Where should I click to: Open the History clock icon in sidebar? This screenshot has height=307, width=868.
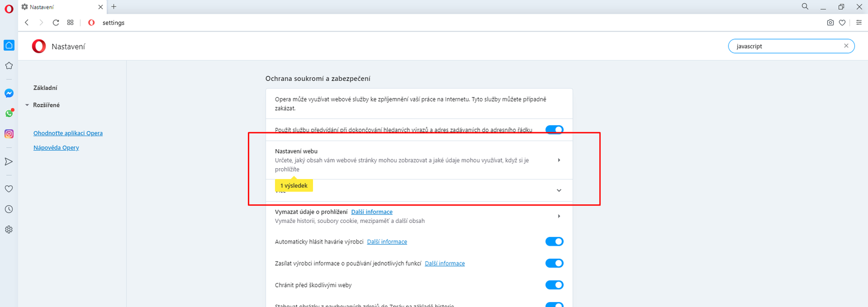click(x=9, y=209)
